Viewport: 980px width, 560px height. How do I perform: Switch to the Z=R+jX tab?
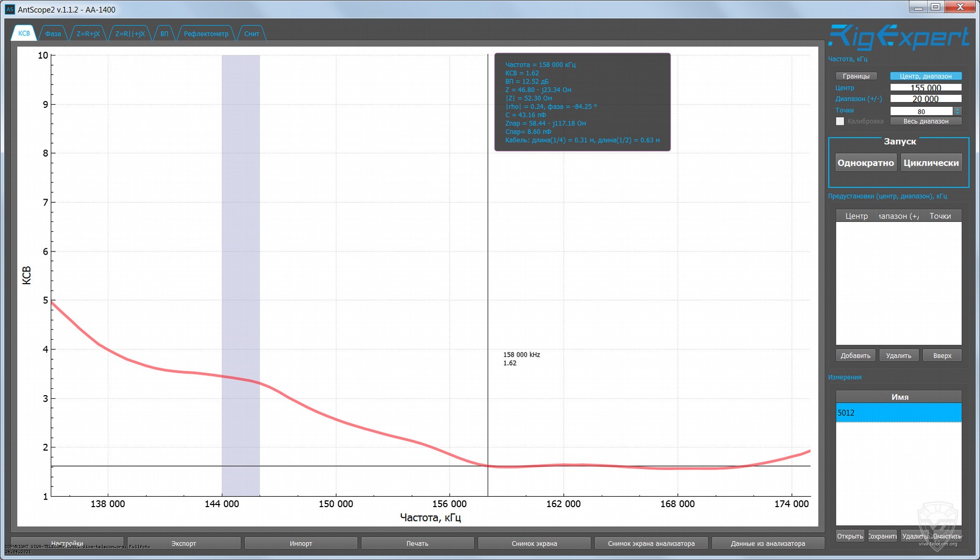point(88,34)
